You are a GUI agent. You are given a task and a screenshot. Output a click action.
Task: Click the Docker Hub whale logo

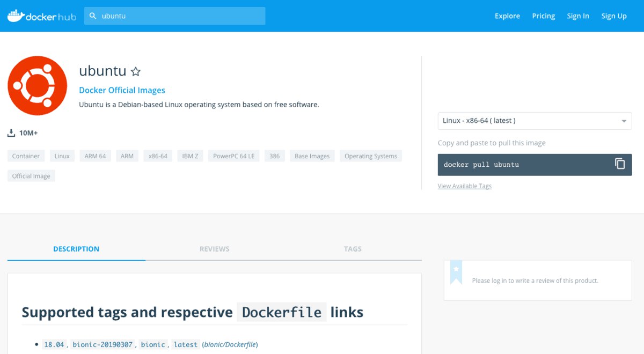42,16
